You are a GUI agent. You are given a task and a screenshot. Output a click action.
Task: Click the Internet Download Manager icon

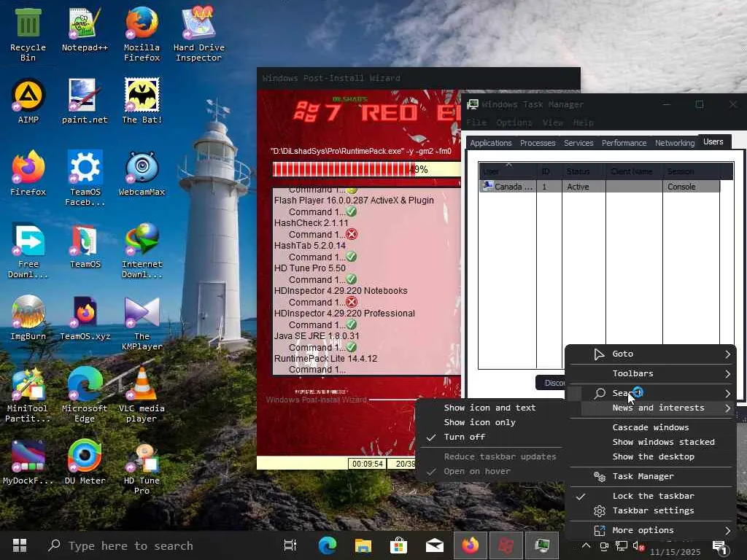[x=142, y=251]
